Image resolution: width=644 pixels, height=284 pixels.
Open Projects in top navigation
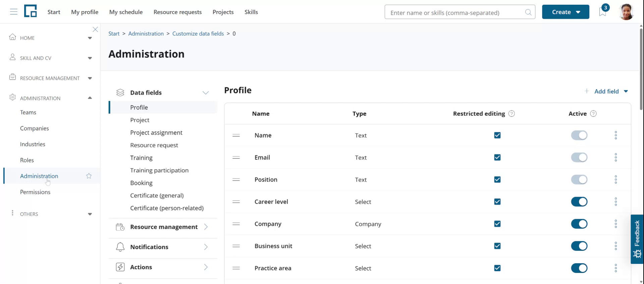(223, 12)
